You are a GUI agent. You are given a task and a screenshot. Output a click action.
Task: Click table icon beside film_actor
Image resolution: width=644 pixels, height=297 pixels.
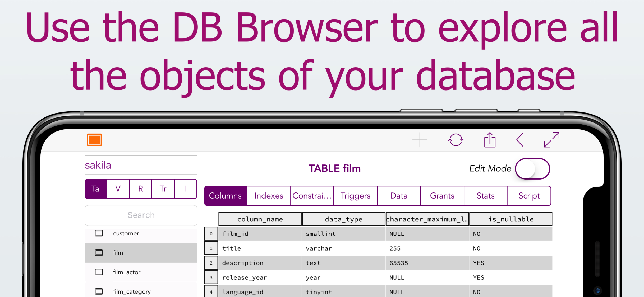click(99, 272)
